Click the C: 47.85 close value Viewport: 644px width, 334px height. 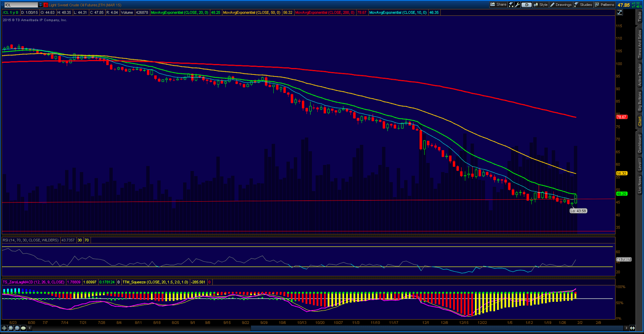point(97,12)
